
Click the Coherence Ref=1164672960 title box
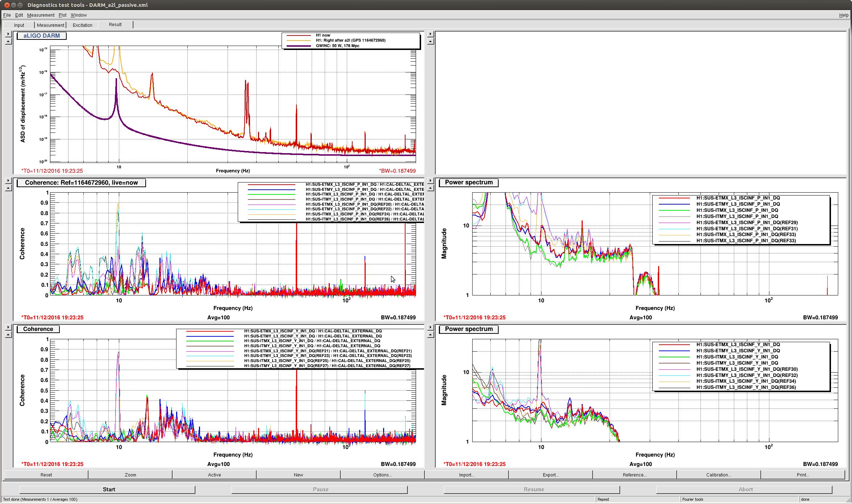point(81,183)
